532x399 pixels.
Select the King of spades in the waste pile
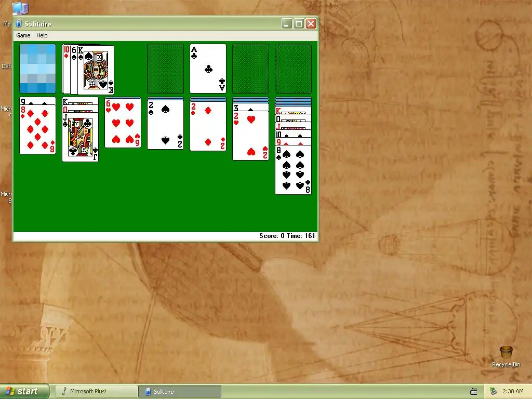tap(96, 70)
